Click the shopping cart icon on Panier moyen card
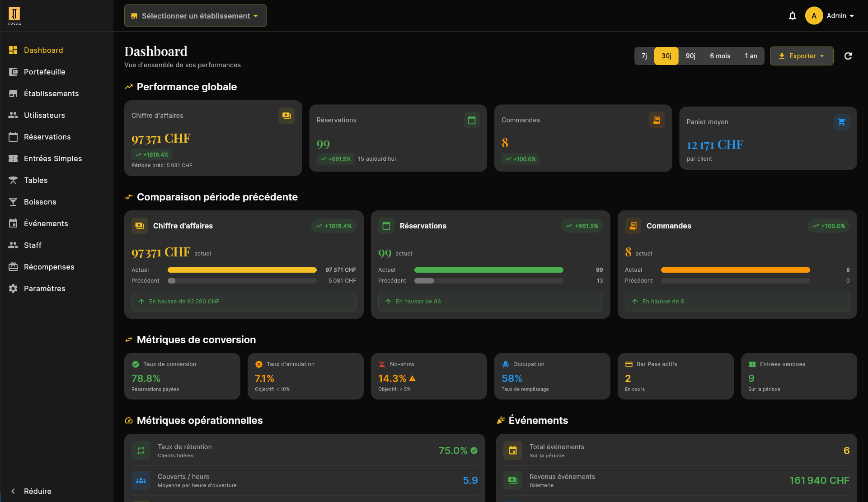The image size is (868, 502). (x=841, y=122)
